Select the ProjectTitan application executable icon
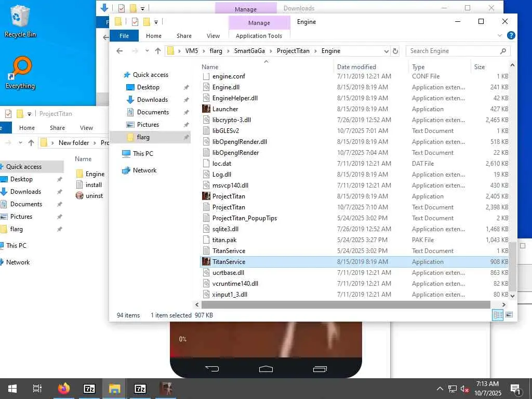The width and height of the screenshot is (532, 399). click(x=206, y=196)
